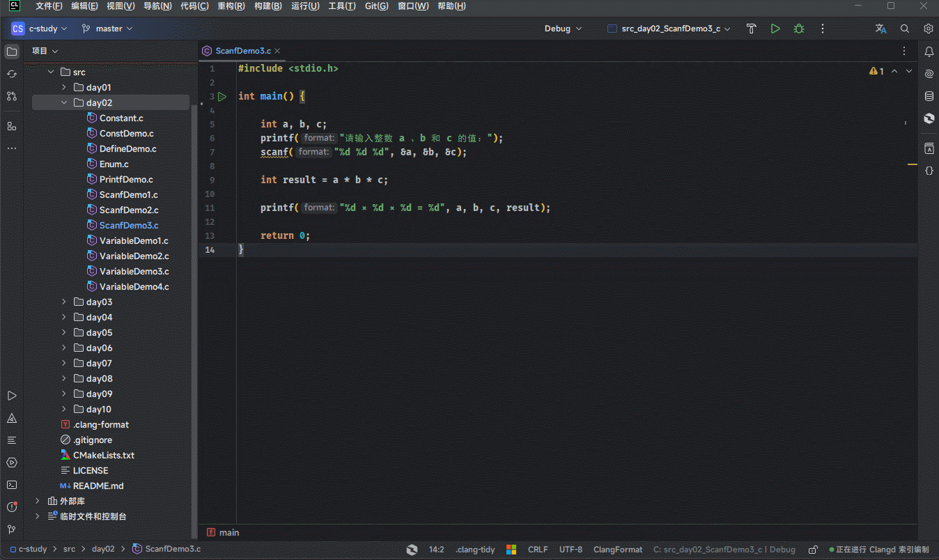This screenshot has height=560, width=939.
Task: Toggle the file lock in the status bar
Action: 812,550
